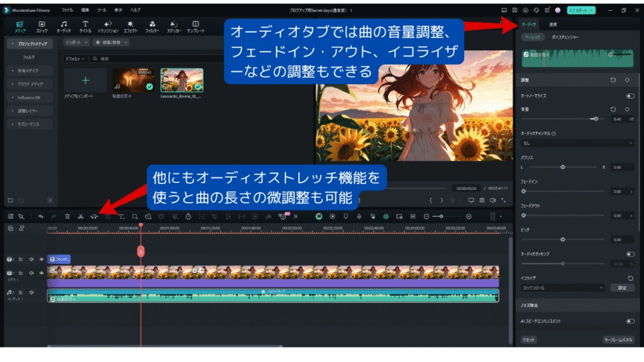
Task: Toggle visibility eye of video track 2
Action: pos(42,260)
